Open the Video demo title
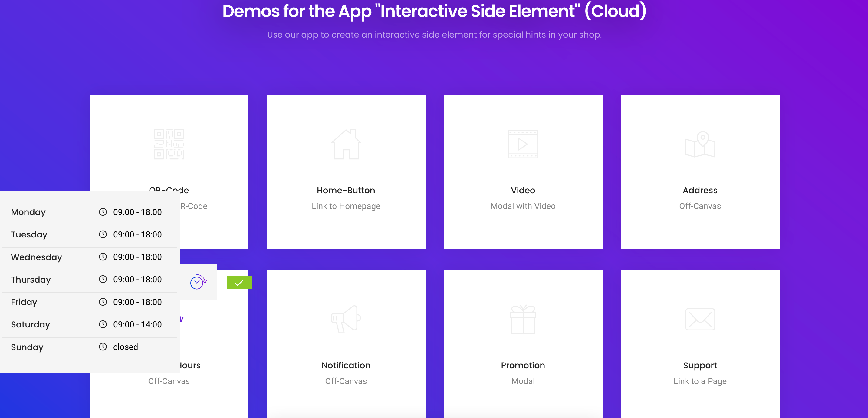868x418 pixels. 523,190
